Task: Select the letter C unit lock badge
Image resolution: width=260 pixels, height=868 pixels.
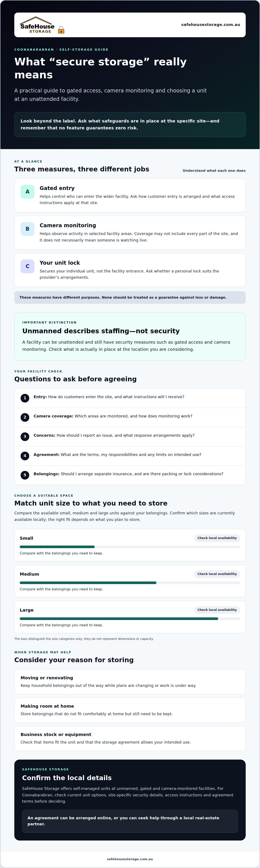Action: 28,266
